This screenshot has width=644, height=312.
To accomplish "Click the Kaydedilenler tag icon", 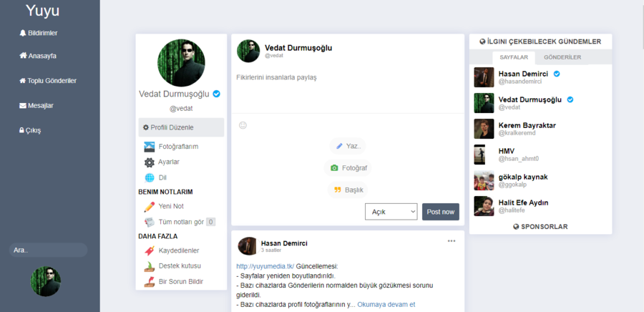I will pos(150,250).
